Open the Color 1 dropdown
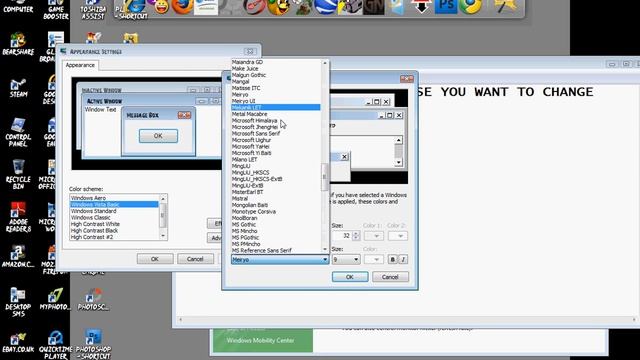 373,236
